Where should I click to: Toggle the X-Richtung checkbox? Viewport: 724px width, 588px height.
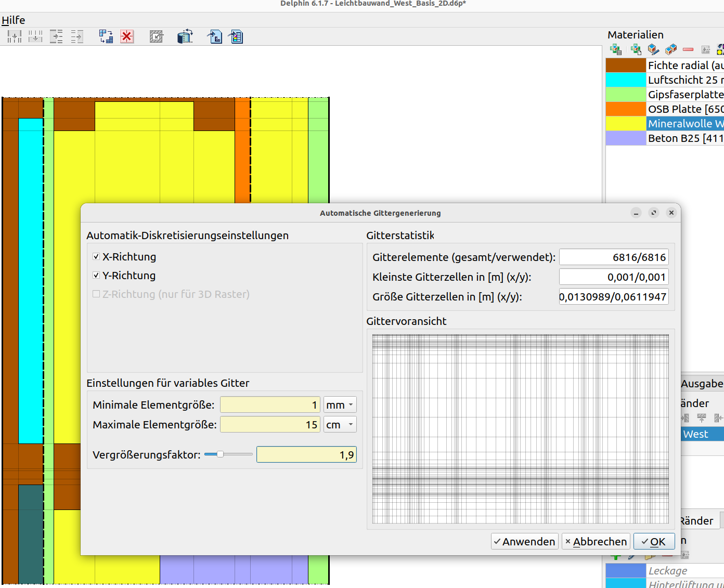click(96, 256)
